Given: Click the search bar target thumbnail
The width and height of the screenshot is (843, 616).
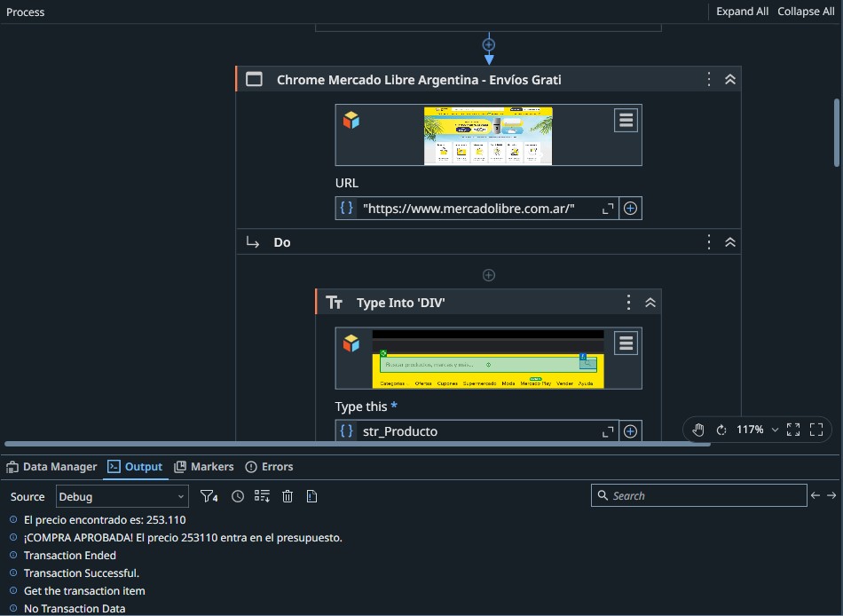Looking at the screenshot, I should click(x=488, y=359).
